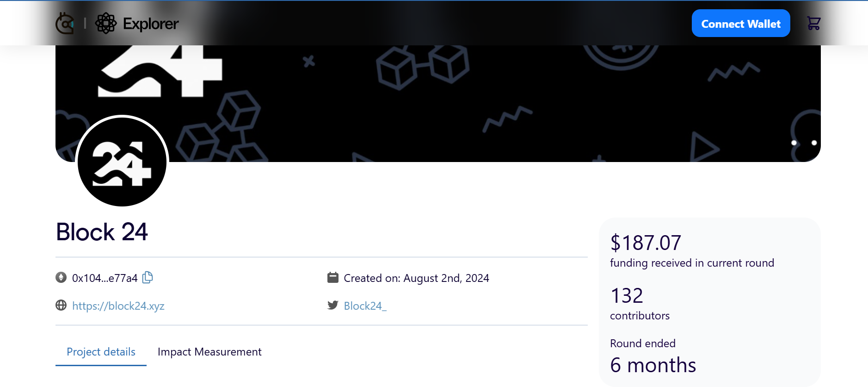Image resolution: width=868 pixels, height=387 pixels.
Task: Click the Gitcoin logo in header
Action: (65, 23)
